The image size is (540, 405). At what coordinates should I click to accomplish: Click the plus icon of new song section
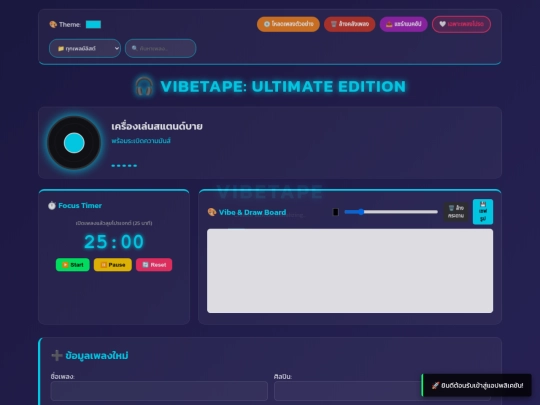pos(56,355)
